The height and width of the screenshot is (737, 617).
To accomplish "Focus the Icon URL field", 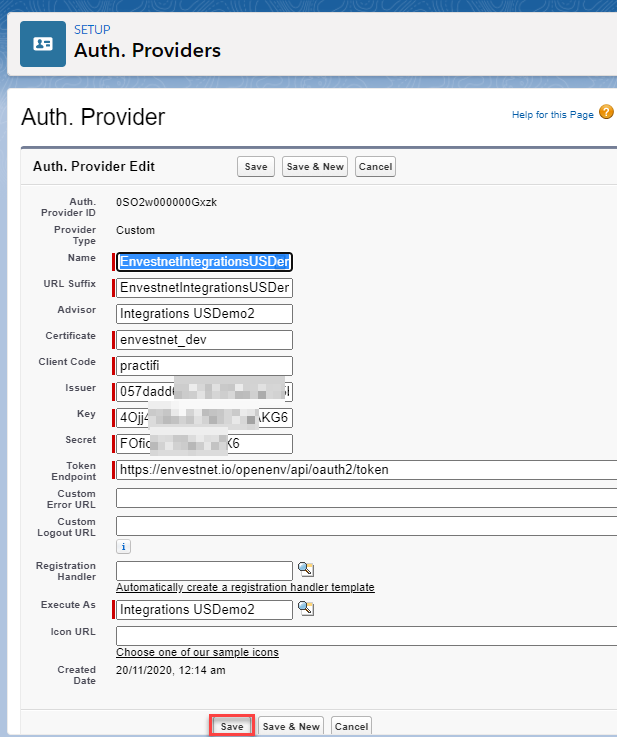I will click(x=367, y=636).
